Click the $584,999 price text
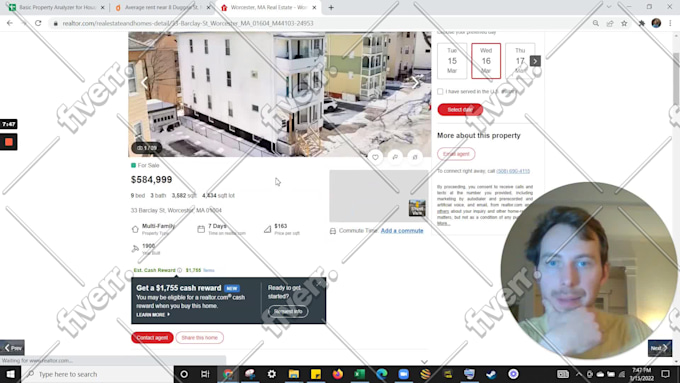The image size is (680, 383). click(151, 180)
